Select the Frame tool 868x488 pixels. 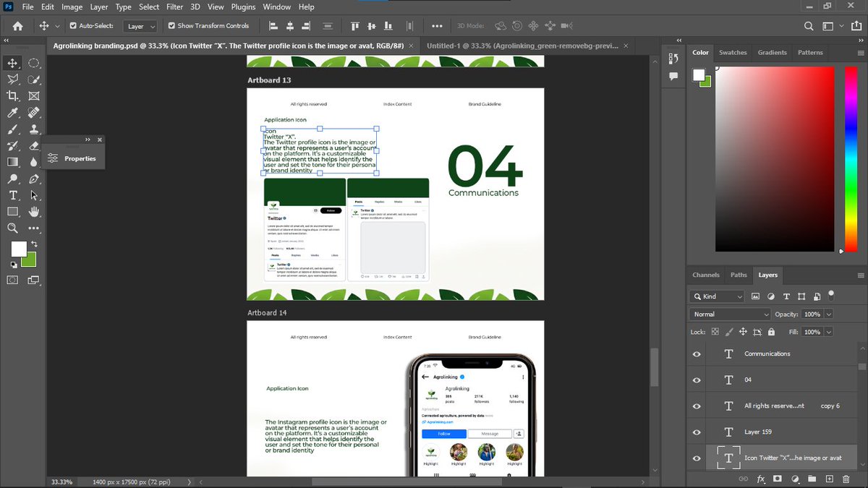pos(33,96)
